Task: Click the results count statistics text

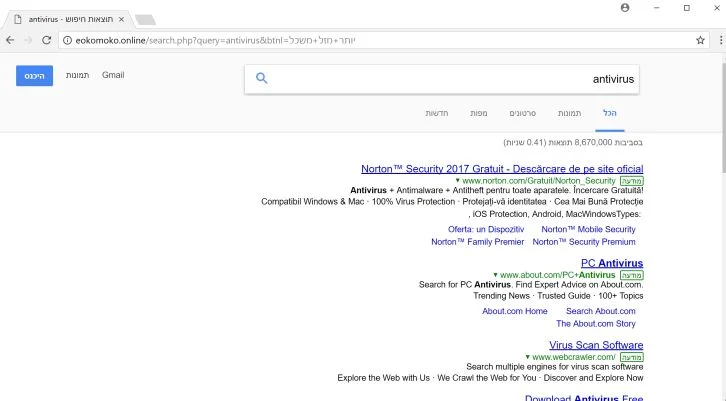Action: (573, 143)
